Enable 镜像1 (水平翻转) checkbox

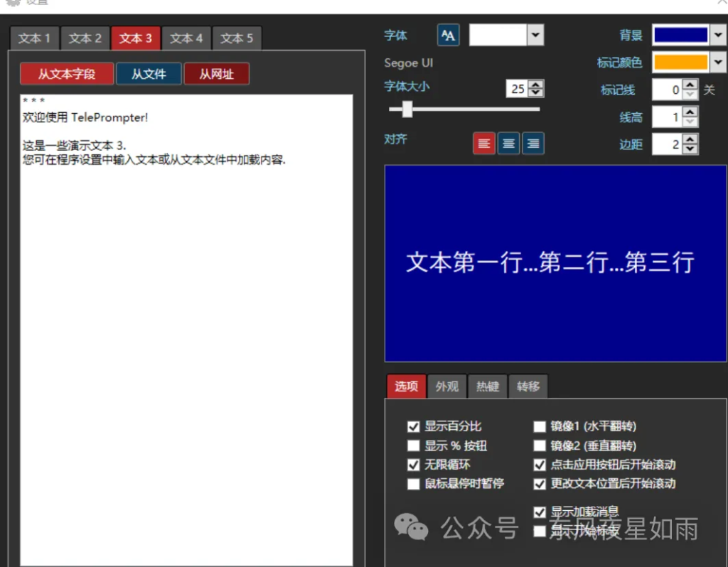(540, 426)
